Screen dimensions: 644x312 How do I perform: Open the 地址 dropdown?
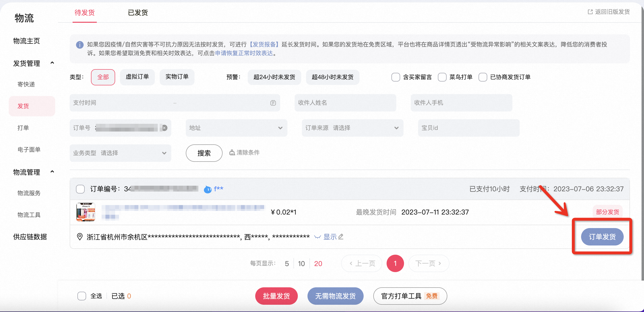click(x=237, y=128)
